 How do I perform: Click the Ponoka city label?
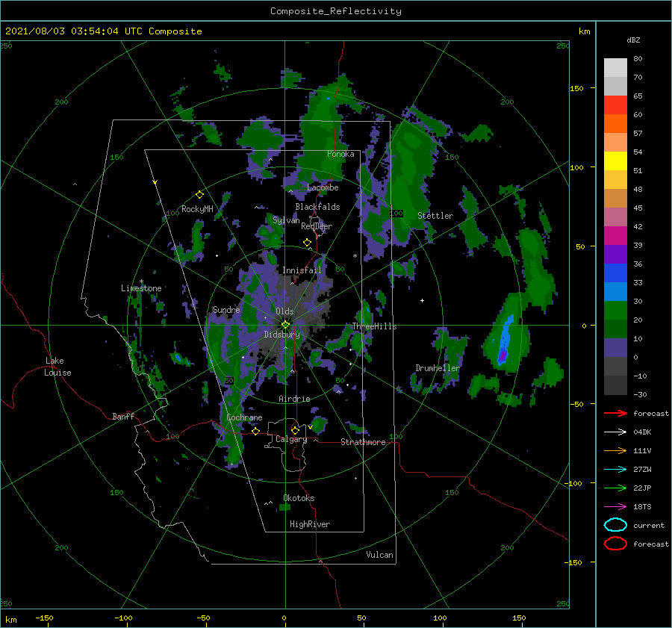click(x=340, y=154)
